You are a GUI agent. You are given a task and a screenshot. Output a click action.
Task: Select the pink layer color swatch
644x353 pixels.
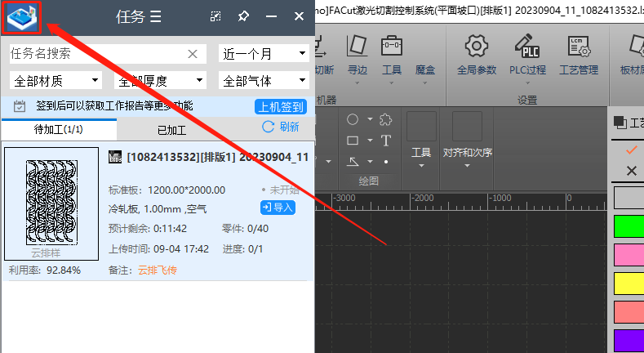pyautogui.click(x=628, y=254)
